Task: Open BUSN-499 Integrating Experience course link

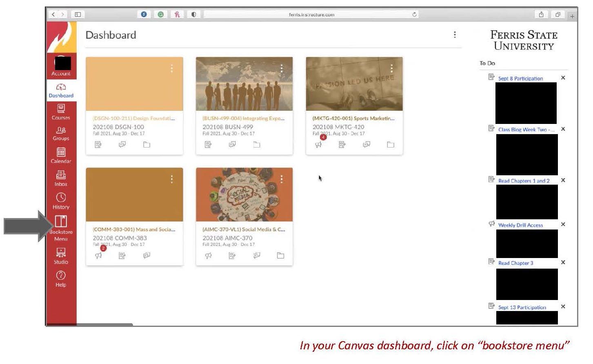Action: pos(243,118)
